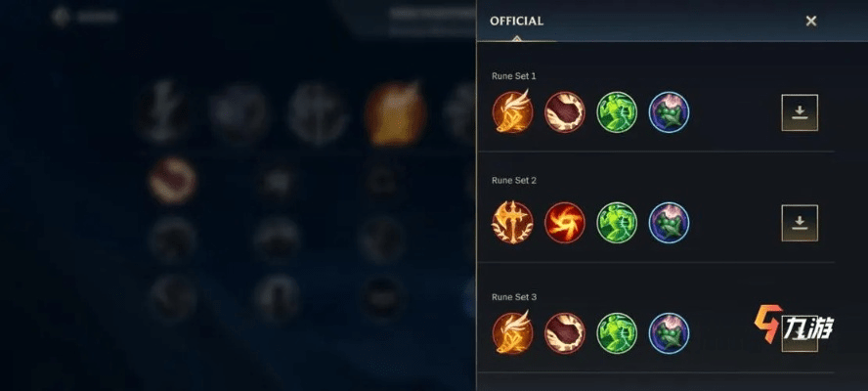Close the official rune sets panel
Viewport: 868px width, 391px height.
click(811, 22)
